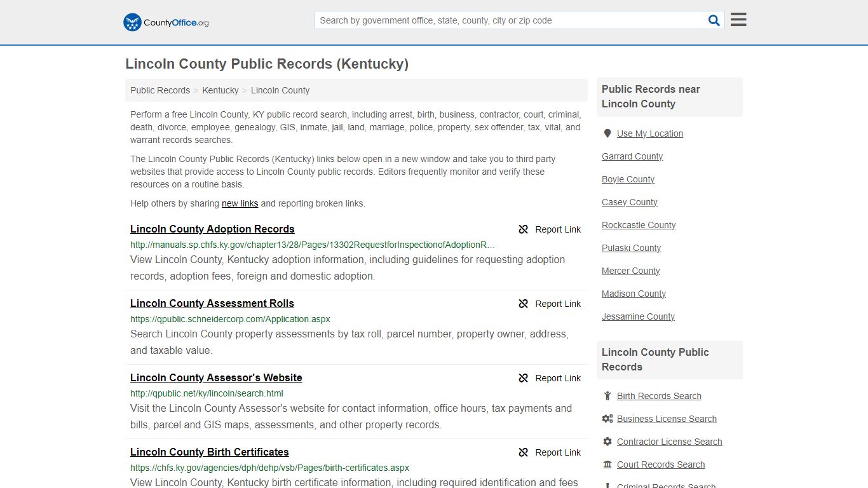This screenshot has width=868, height=488.
Task: Open Jessamine County records
Action: click(638, 316)
